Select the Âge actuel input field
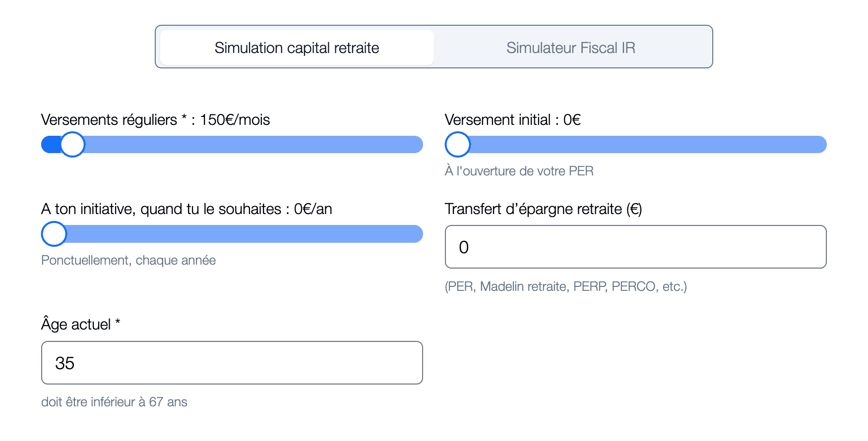The width and height of the screenshot is (868, 441). tap(232, 363)
